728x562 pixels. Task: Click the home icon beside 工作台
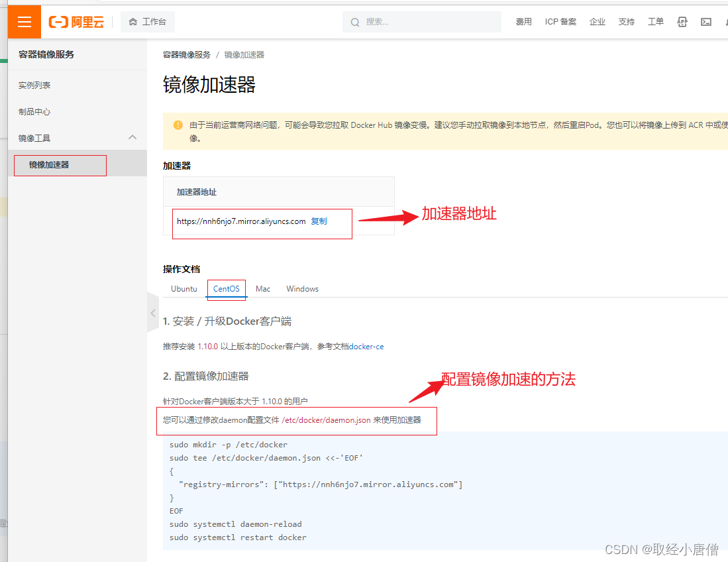coord(132,22)
